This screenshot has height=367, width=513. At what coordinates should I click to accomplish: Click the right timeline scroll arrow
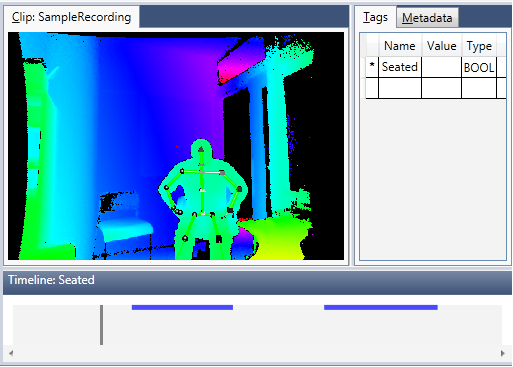coord(503,353)
